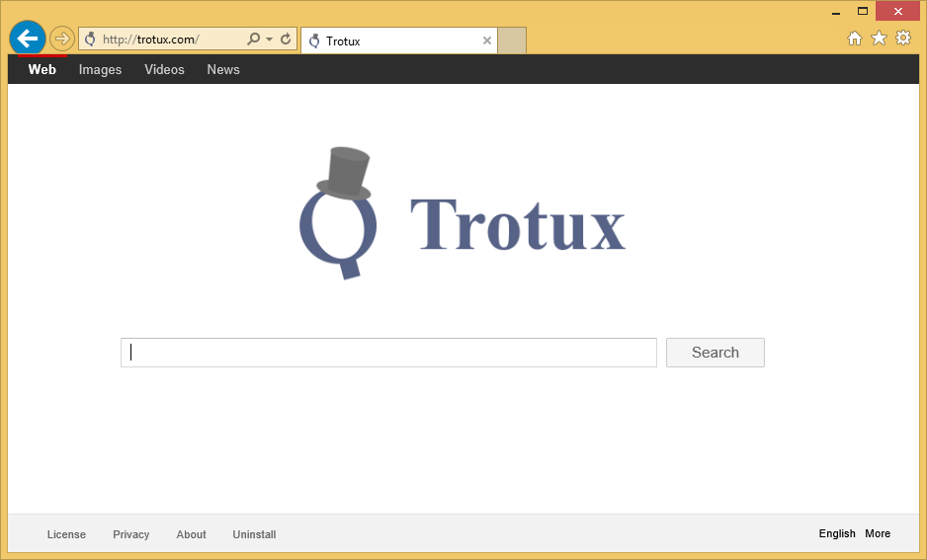Screen dimensions: 927x560
Task: Switch to the Videos search category
Action: tap(164, 70)
